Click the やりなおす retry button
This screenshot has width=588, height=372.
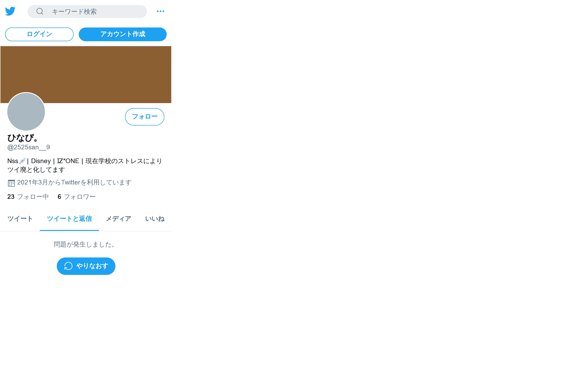[x=86, y=266]
